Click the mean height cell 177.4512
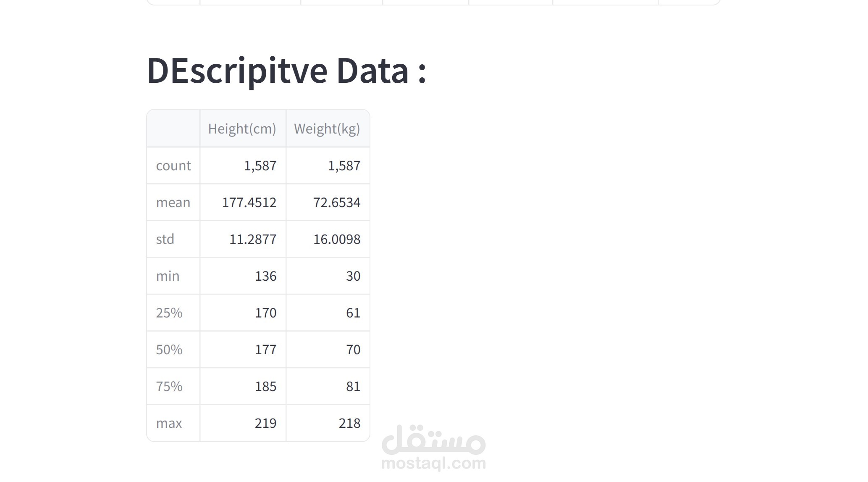The image size is (868, 482). click(x=249, y=203)
